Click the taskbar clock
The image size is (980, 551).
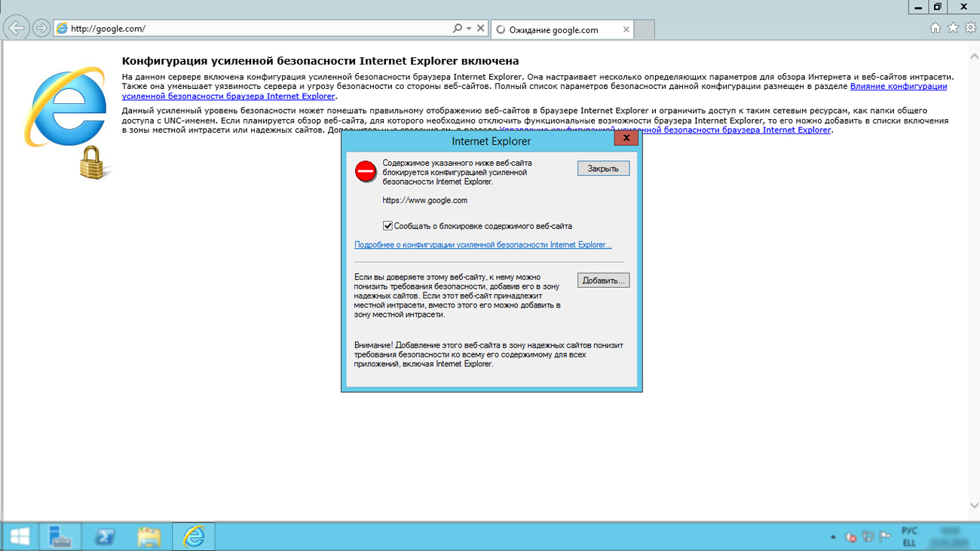tap(950, 537)
